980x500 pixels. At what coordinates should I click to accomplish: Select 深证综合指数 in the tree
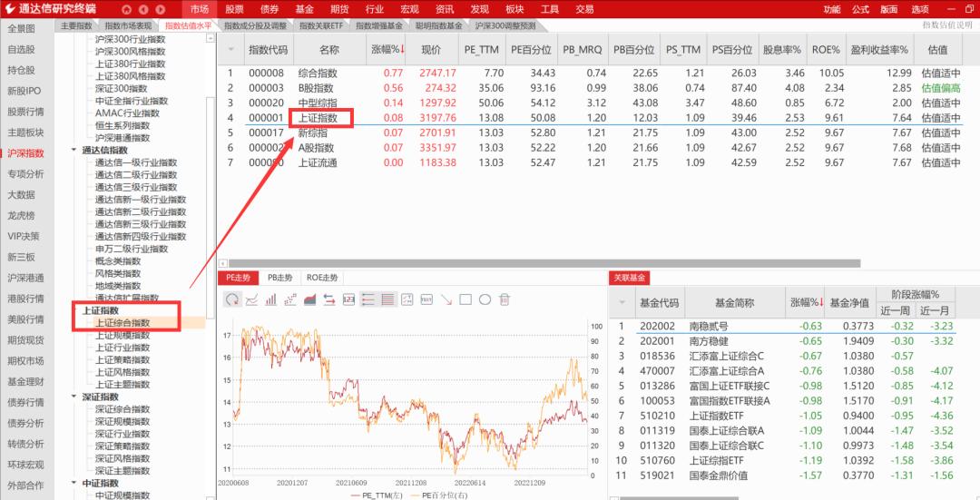pos(122,409)
